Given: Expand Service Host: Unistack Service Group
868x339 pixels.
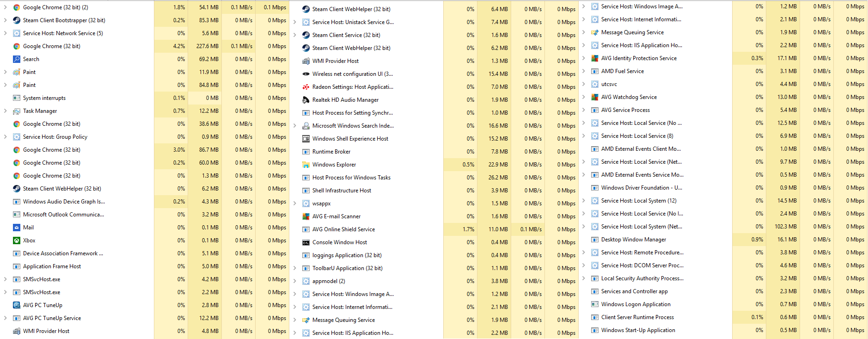Looking at the screenshot, I should tap(294, 22).
